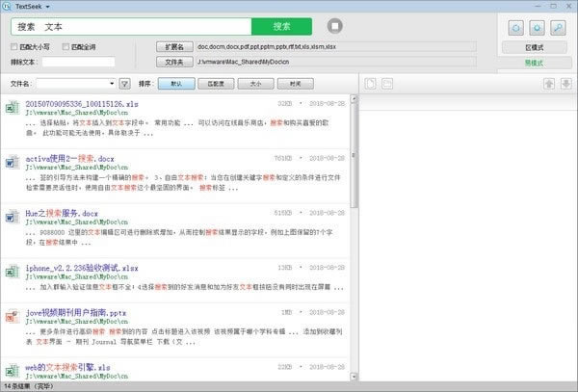Open the 扩展名 extension selector
The height and width of the screenshot is (392, 578).
(173, 45)
